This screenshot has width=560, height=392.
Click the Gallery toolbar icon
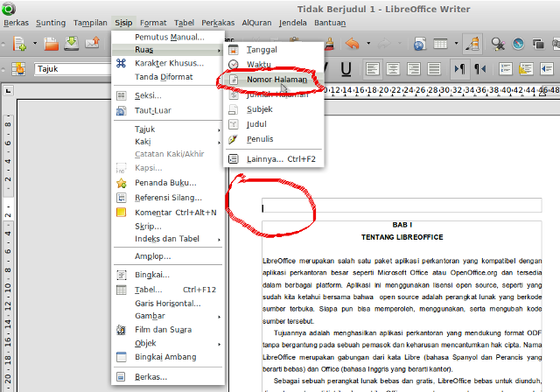pyautogui.click(x=538, y=44)
